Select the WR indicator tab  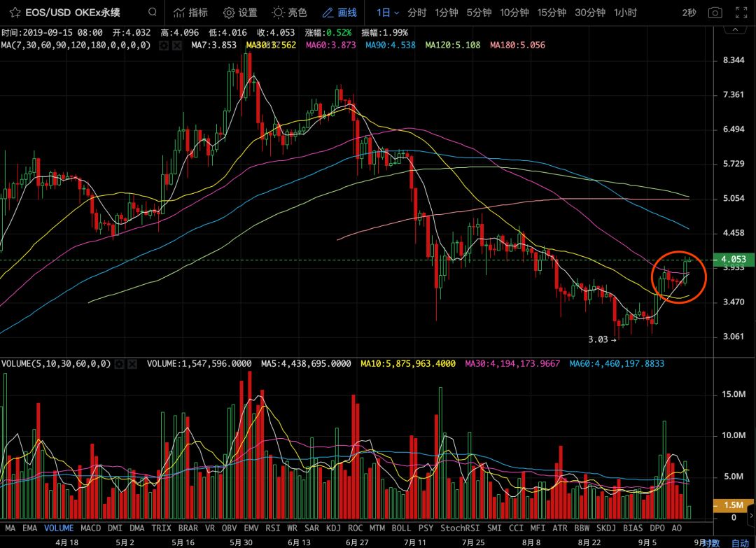tap(292, 528)
